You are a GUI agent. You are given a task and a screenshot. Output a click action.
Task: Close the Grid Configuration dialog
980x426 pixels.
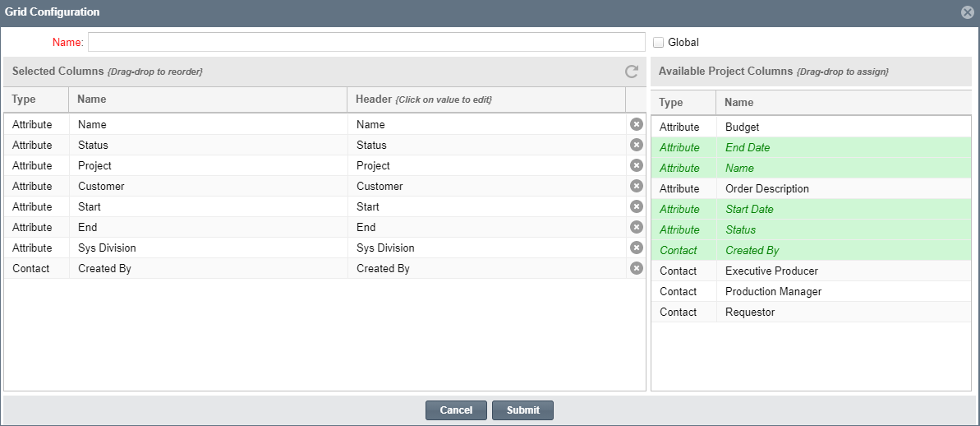[x=968, y=12]
